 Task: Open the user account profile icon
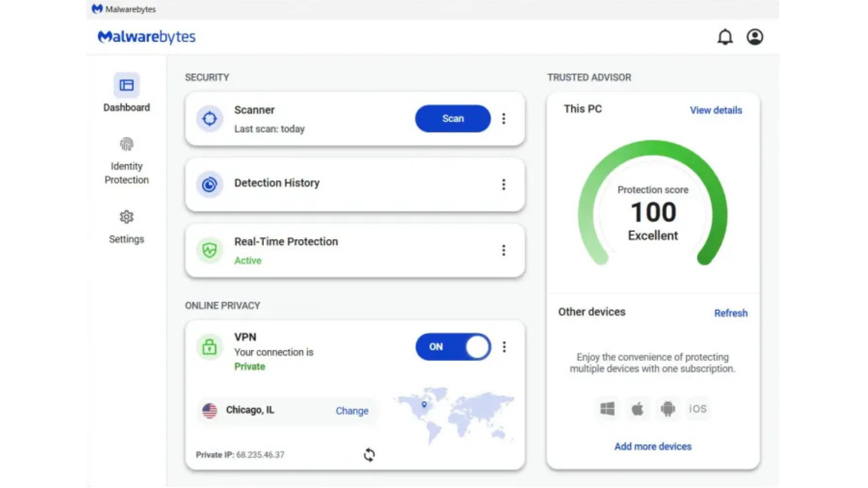[x=755, y=37]
